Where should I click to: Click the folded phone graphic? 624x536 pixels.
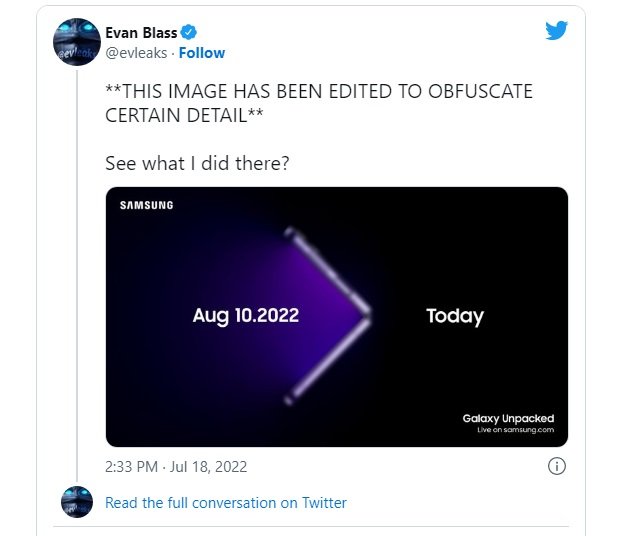click(328, 316)
